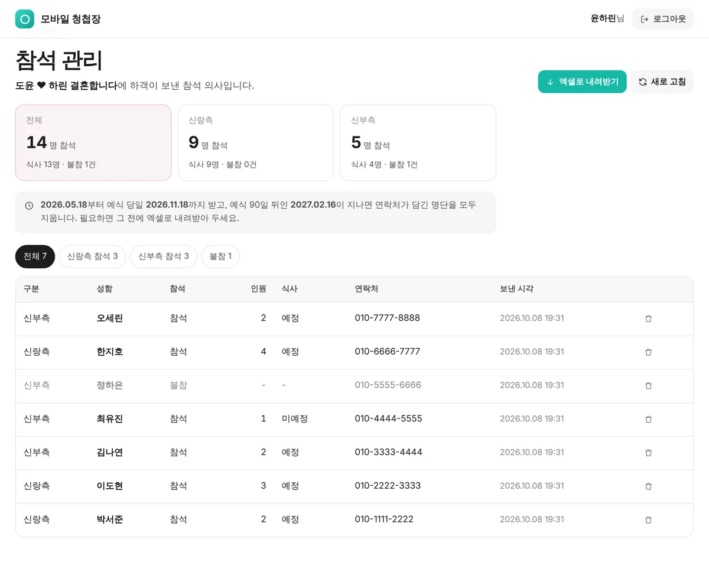Click the name 이도현

click(x=110, y=486)
